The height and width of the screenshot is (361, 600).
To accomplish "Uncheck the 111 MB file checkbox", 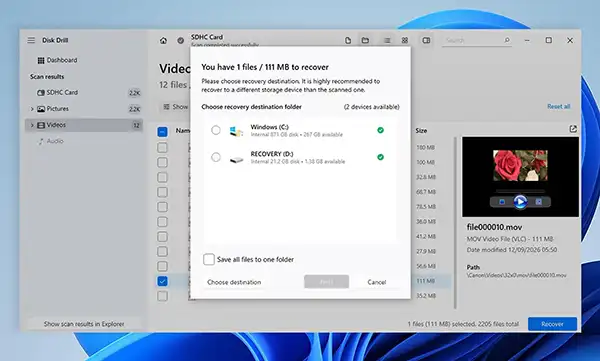I will tap(162, 281).
